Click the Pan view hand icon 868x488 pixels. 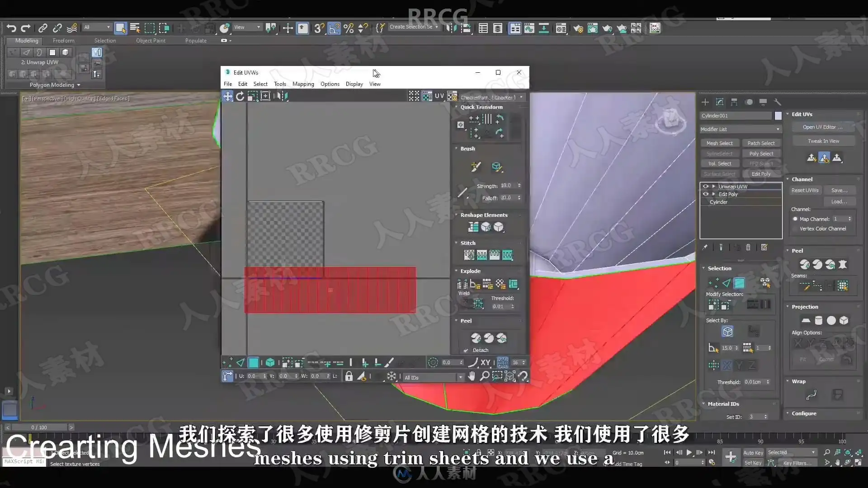tap(472, 376)
